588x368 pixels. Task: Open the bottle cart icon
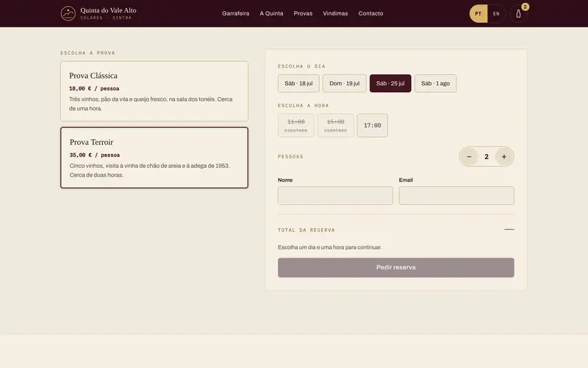tap(518, 14)
